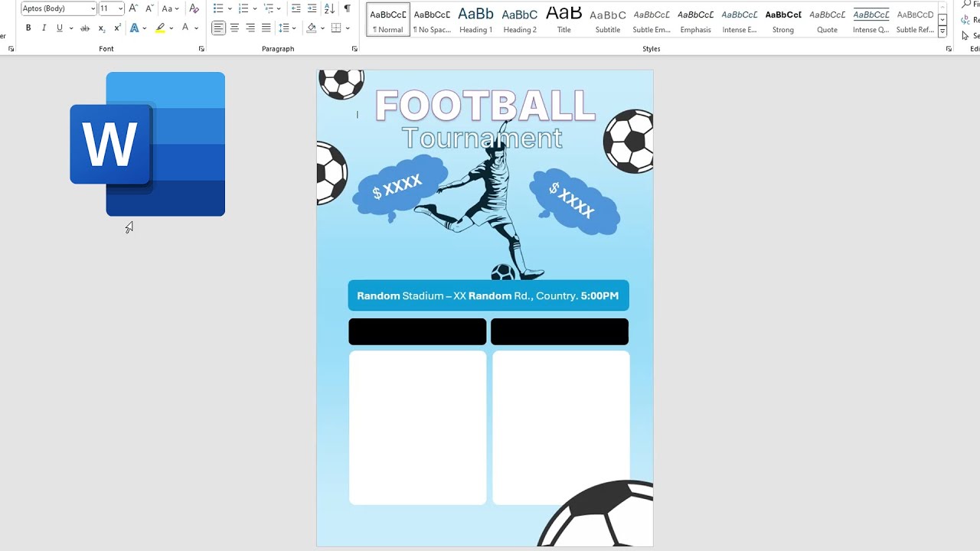Click Replace icon in Editing
Screen dimensions: 980x551
pos(965,21)
